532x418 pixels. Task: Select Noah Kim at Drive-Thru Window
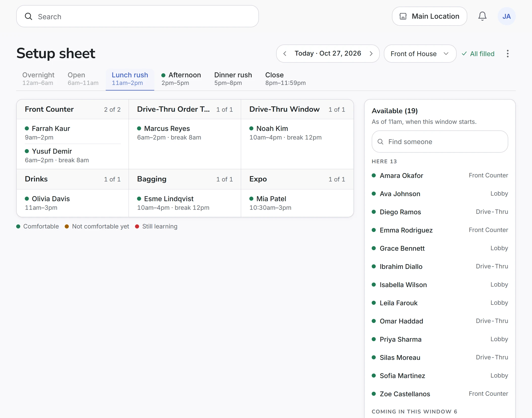tap(297, 133)
